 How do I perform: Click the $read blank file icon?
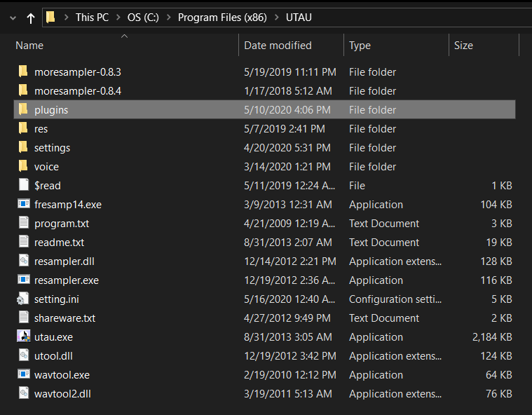click(23, 185)
